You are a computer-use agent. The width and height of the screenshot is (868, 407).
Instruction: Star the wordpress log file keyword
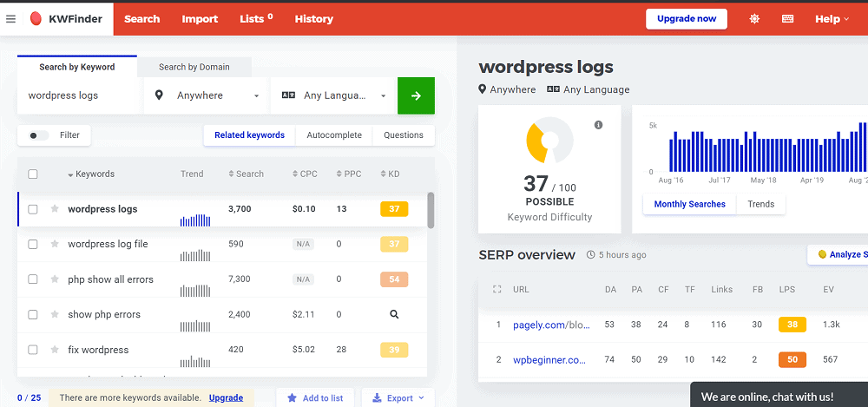click(55, 244)
